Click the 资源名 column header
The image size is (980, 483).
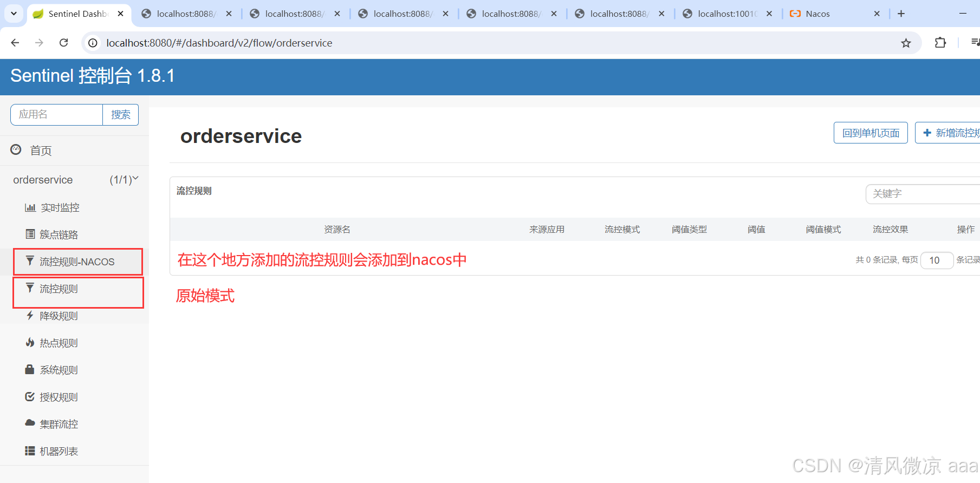coord(337,230)
